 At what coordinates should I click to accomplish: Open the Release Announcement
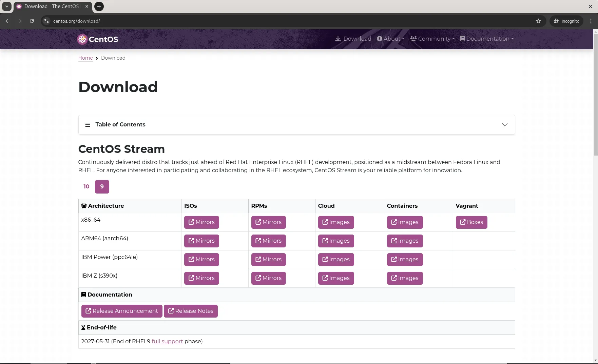122,311
